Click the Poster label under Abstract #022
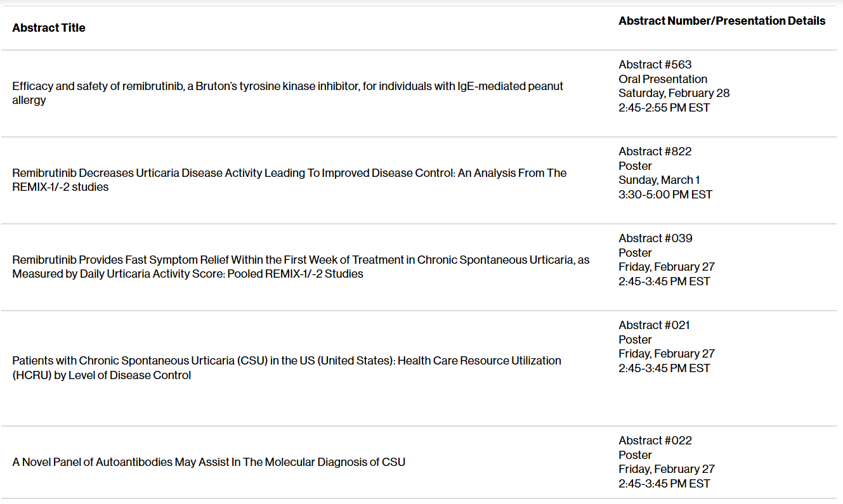843x504 pixels. (x=635, y=455)
